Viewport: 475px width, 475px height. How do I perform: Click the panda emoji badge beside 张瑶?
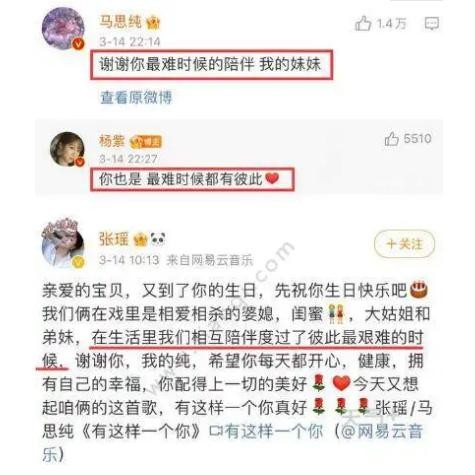point(158,239)
